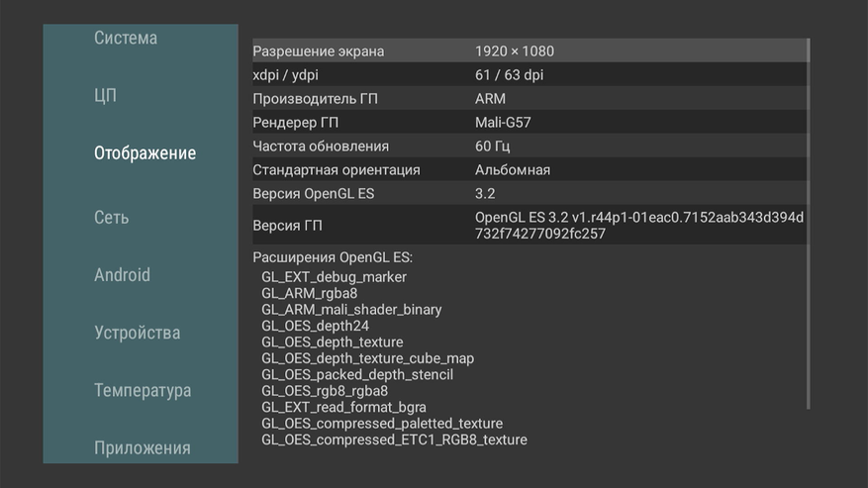This screenshot has width=868, height=488.
Task: Select the xdpi / ydpi row
Action: tap(530, 75)
